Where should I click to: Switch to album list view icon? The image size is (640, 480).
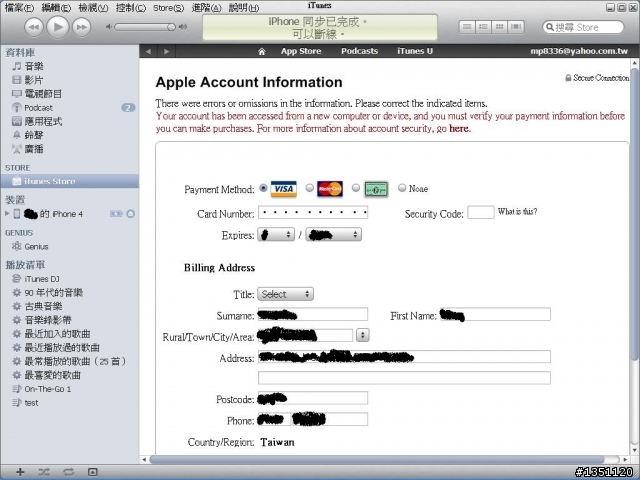click(x=483, y=27)
